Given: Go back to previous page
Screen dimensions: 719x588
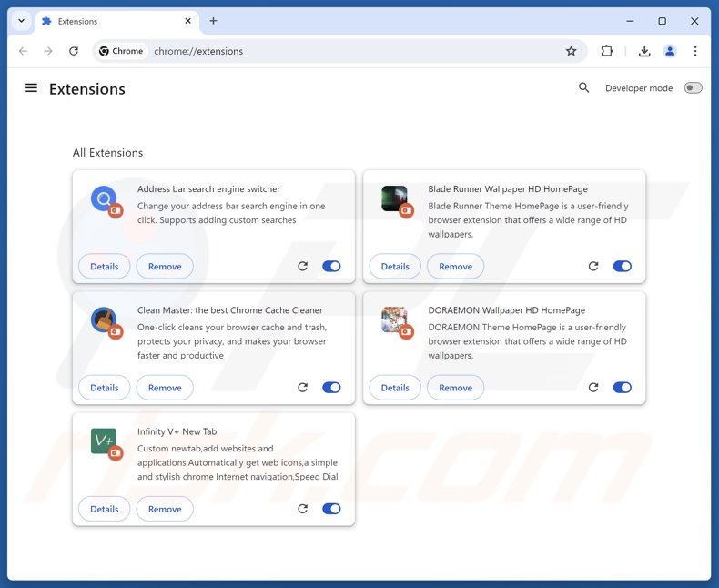Looking at the screenshot, I should [23, 51].
